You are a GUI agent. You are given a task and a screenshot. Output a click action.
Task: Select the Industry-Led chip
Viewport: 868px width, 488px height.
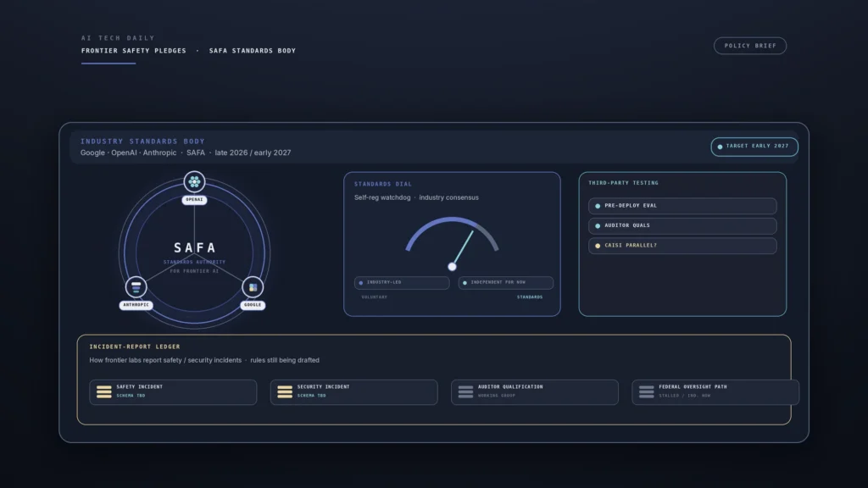pos(402,283)
